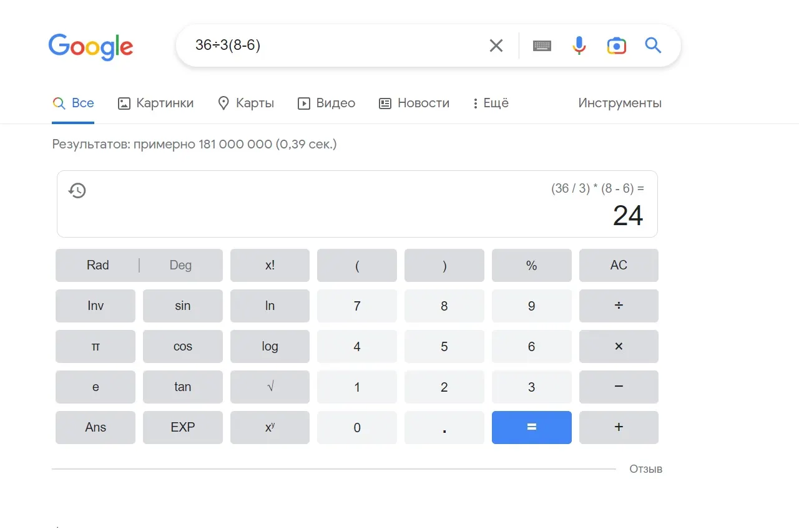Switch calculator to Deg mode
799x532 pixels.
tap(180, 265)
